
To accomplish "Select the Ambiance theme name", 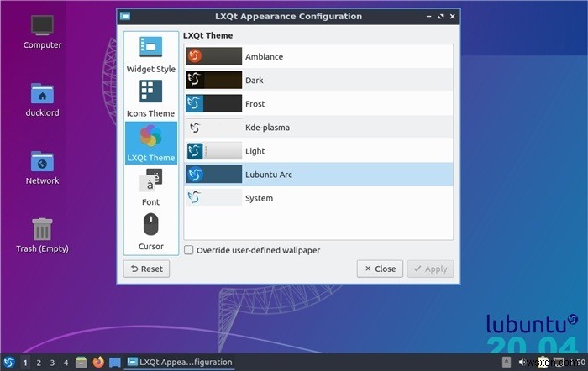I will tap(264, 56).
